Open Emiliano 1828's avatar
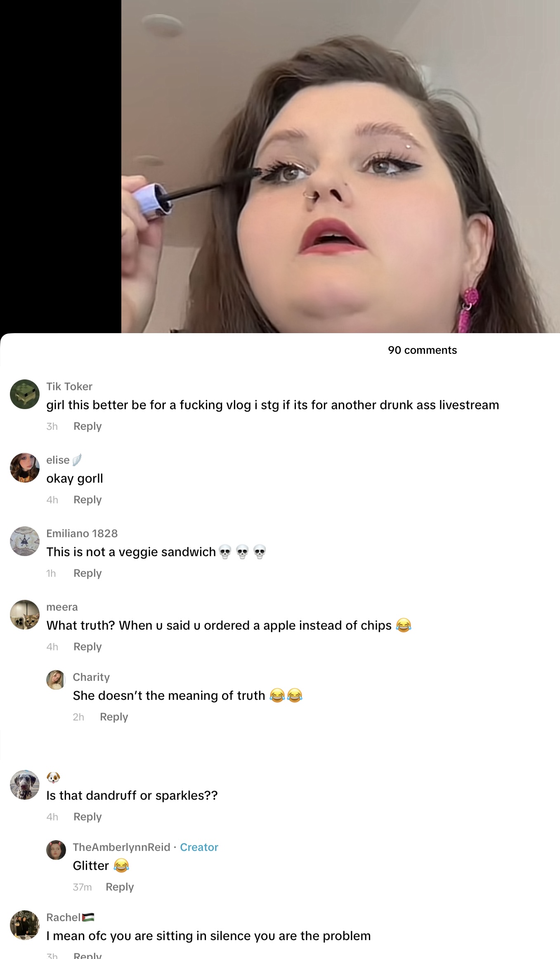560x959 pixels. (25, 541)
